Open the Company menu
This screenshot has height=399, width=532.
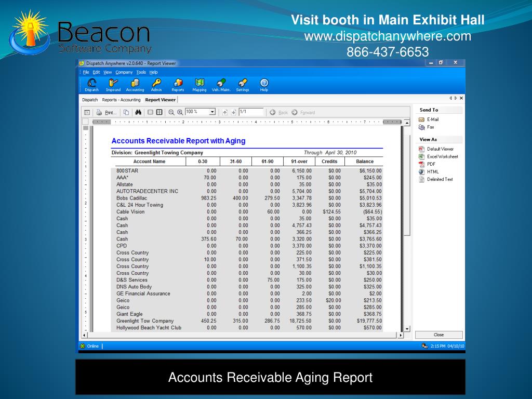[124, 72]
